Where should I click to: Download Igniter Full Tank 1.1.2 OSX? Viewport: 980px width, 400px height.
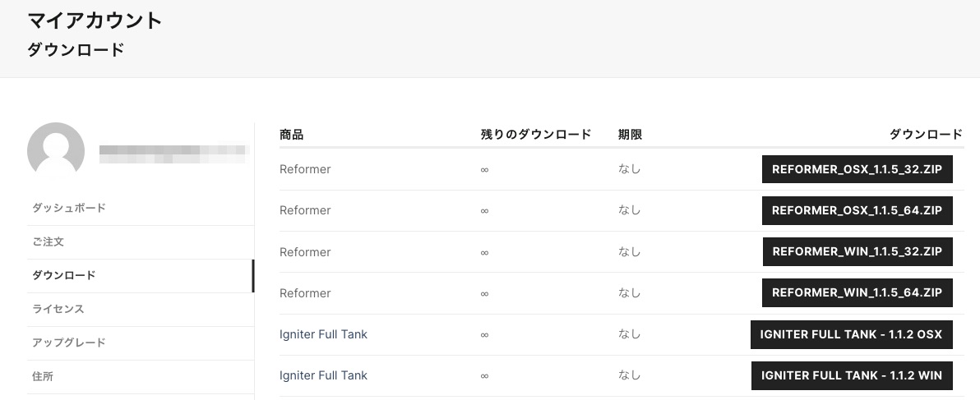point(851,334)
